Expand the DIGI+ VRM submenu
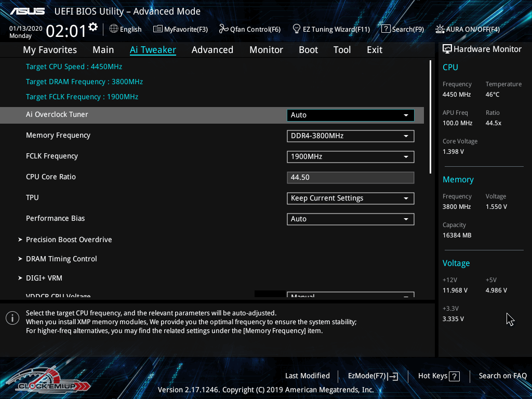The height and width of the screenshot is (399, 532). pos(44,278)
